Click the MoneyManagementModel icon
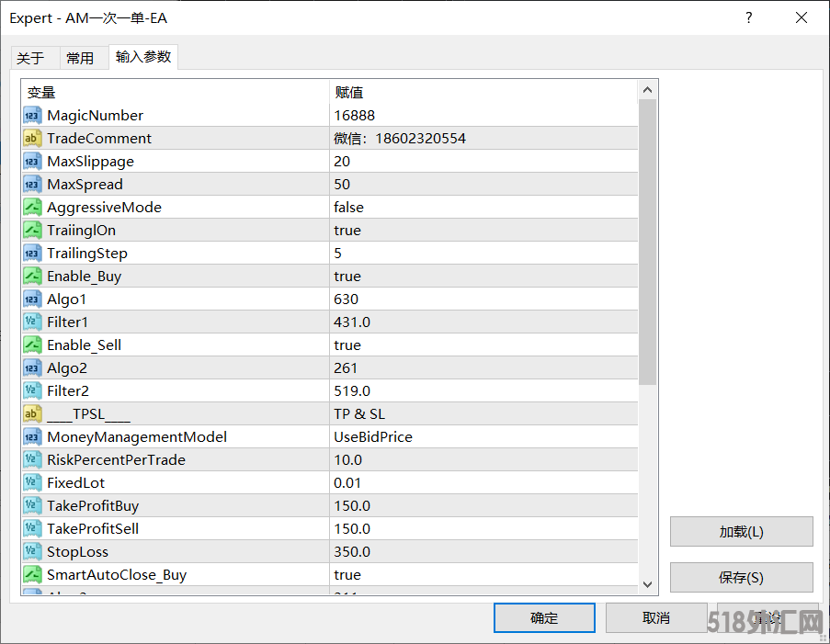This screenshot has width=830, height=644. pos(32,437)
